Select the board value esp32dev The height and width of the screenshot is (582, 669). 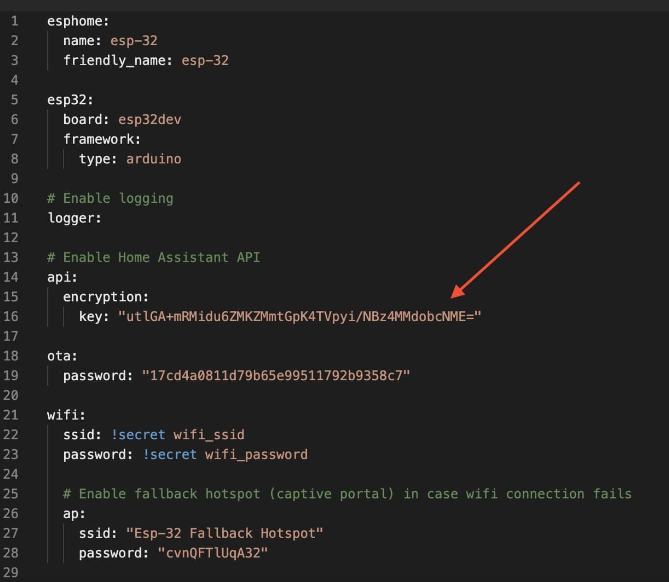[150, 119]
